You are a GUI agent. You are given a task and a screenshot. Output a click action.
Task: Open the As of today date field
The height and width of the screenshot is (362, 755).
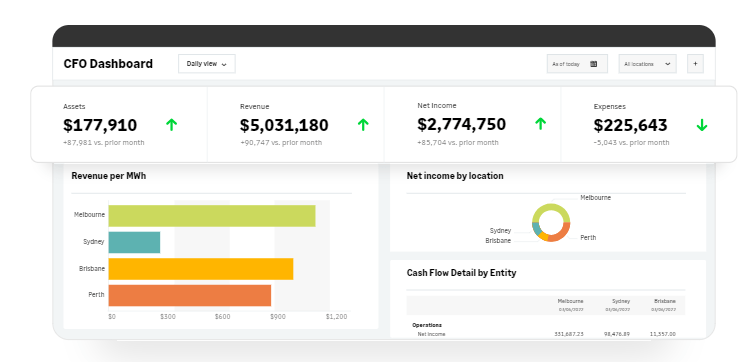tap(577, 64)
